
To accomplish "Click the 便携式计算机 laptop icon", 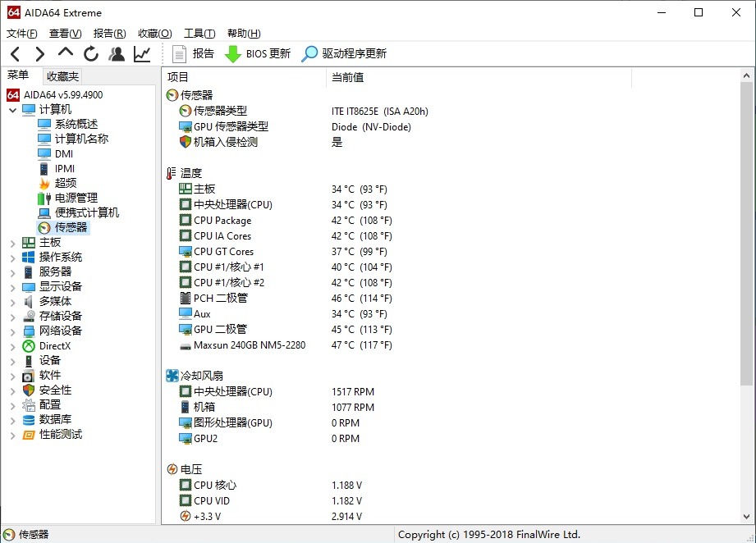I will click(x=44, y=213).
